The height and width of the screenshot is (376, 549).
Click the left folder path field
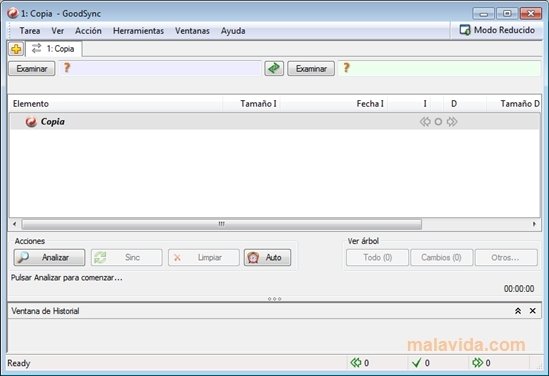pyautogui.click(x=160, y=68)
